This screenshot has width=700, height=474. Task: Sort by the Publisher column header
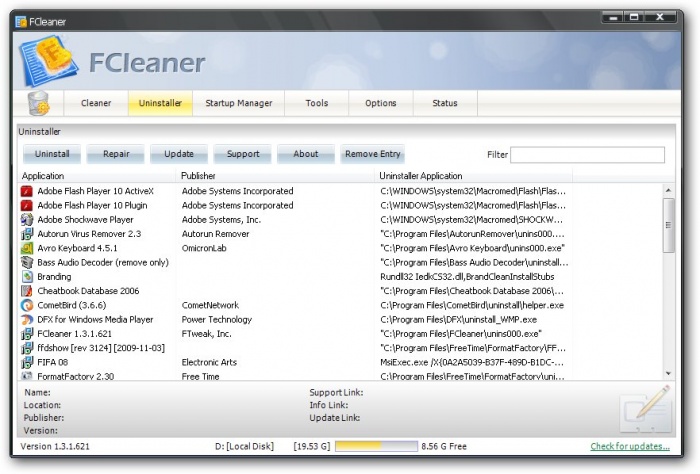(x=275, y=176)
